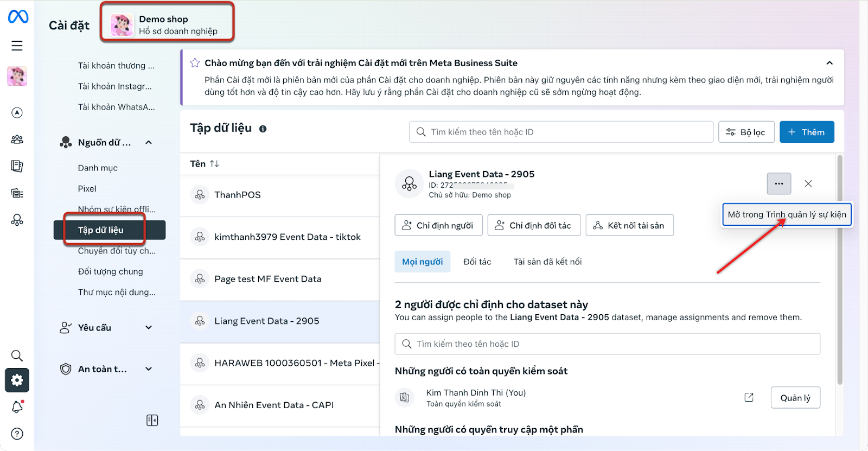Click Chỉ định người button
Image resolution: width=868 pixels, height=451 pixels.
tap(438, 225)
